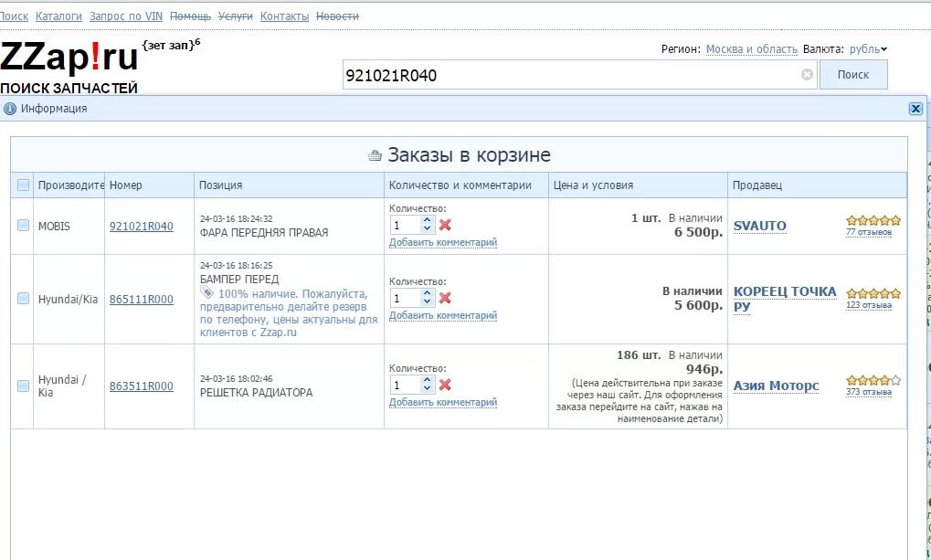Click the Информация info icon
This screenshot has height=560, width=931.
(x=10, y=109)
